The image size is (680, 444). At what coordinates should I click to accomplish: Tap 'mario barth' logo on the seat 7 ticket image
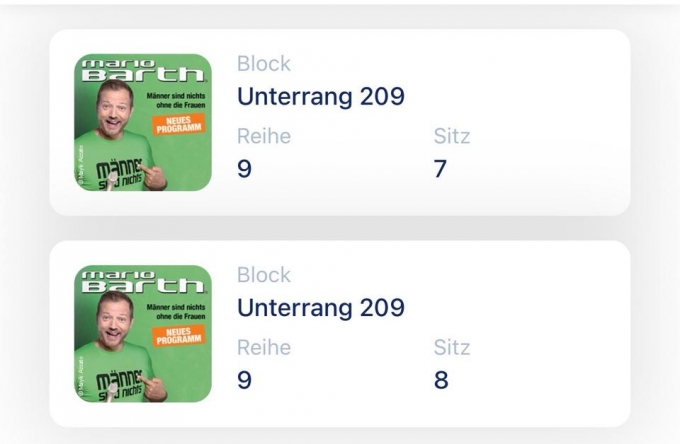pos(142,69)
